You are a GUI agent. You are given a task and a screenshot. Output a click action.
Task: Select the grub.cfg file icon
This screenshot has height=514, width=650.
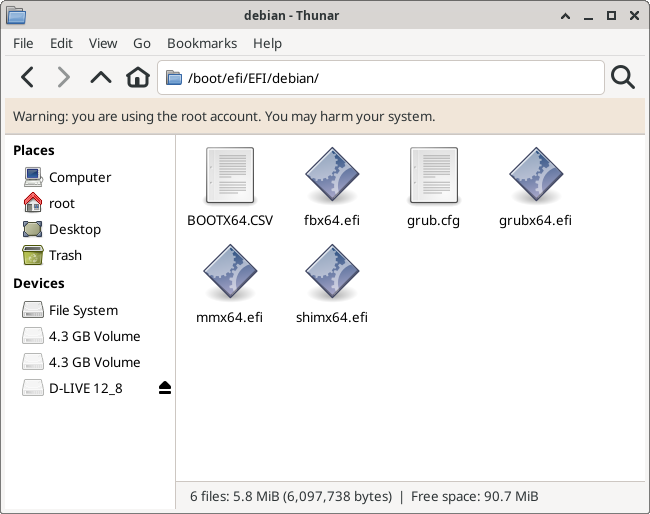click(x=434, y=175)
